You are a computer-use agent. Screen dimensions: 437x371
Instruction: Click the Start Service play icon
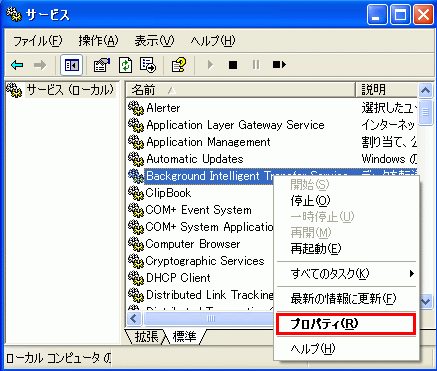click(x=210, y=65)
